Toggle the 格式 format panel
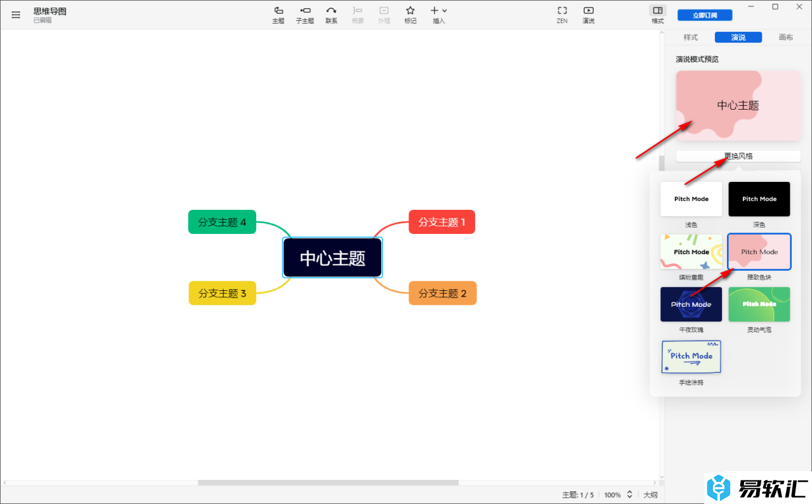Image resolution: width=812 pixels, height=504 pixels. point(658,15)
